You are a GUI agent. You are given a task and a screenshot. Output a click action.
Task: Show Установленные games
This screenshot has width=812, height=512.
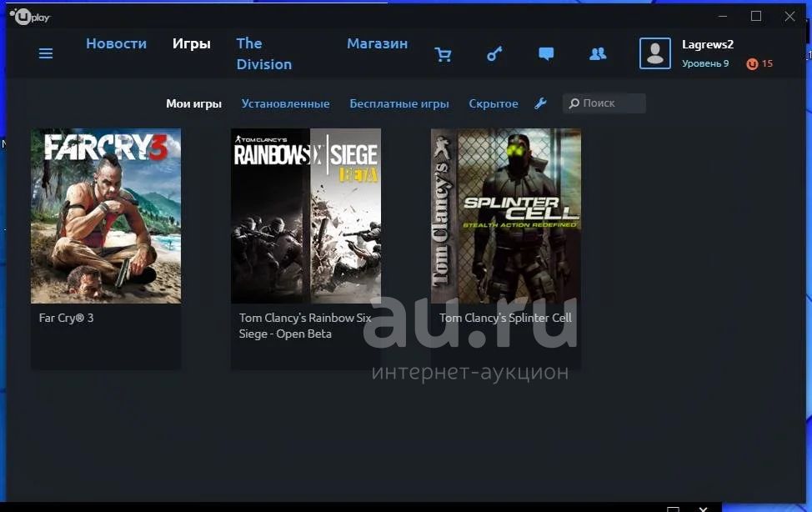click(x=285, y=103)
